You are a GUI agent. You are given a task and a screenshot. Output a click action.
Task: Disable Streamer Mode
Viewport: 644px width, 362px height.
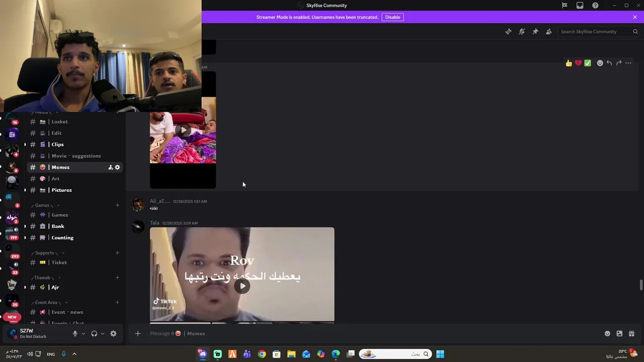coord(392,17)
